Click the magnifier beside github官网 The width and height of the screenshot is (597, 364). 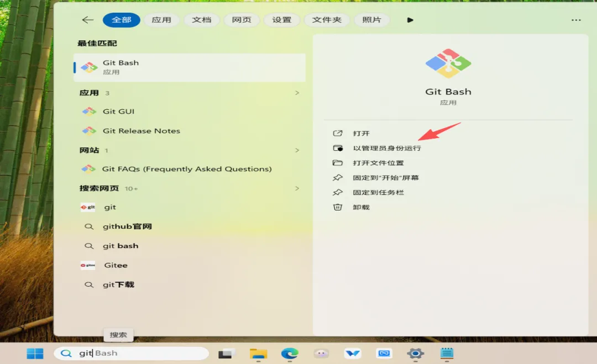[x=88, y=226]
